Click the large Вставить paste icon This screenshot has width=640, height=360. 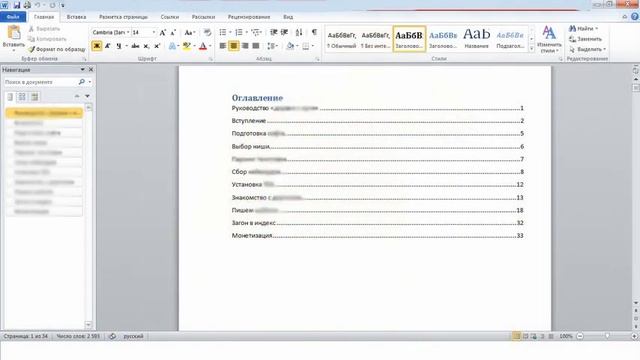[x=13, y=33]
